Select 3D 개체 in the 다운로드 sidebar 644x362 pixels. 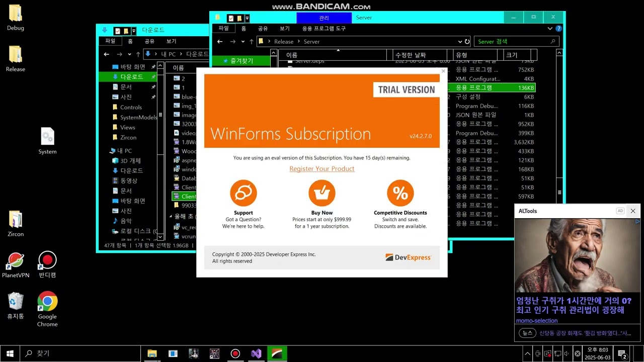(x=130, y=161)
